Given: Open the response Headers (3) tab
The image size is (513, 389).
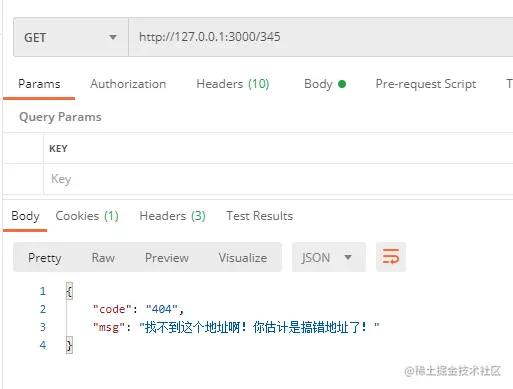Looking at the screenshot, I should [172, 216].
